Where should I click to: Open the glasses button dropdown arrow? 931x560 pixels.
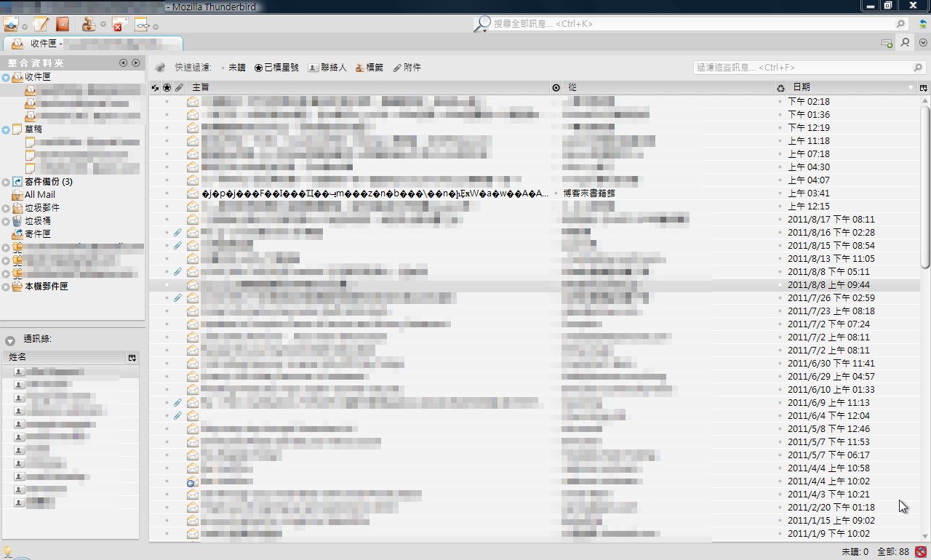(x=156, y=27)
